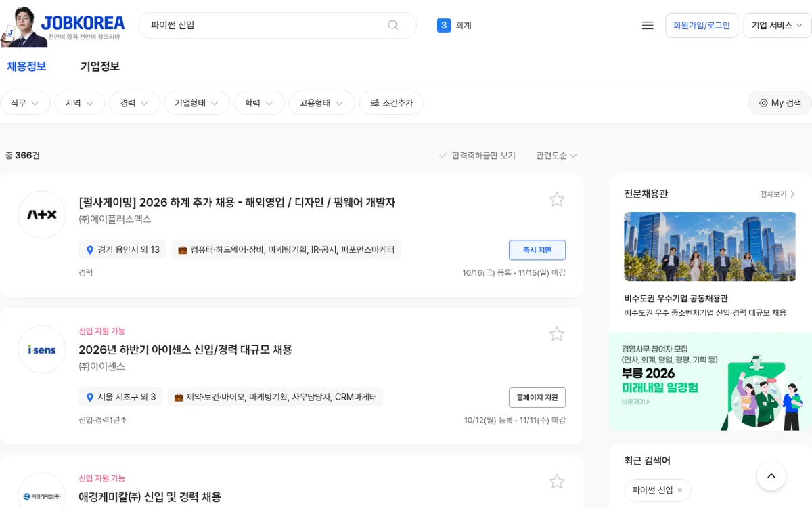Click 전체보기 in 전문채용관
Viewport: 812px width, 508px height.
[777, 194]
